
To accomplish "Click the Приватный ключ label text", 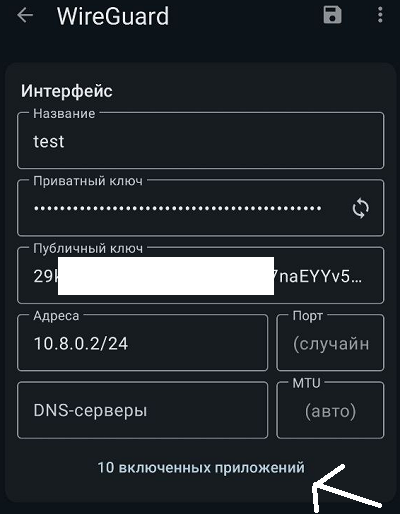I will click(x=88, y=181).
